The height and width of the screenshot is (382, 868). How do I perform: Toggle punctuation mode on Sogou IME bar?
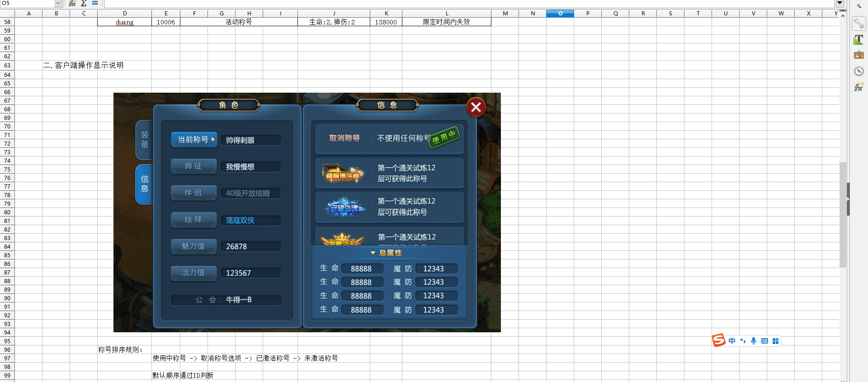click(743, 341)
